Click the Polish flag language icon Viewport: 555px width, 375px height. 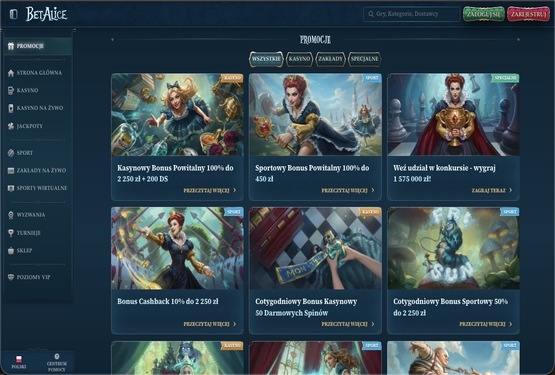pos(19,359)
